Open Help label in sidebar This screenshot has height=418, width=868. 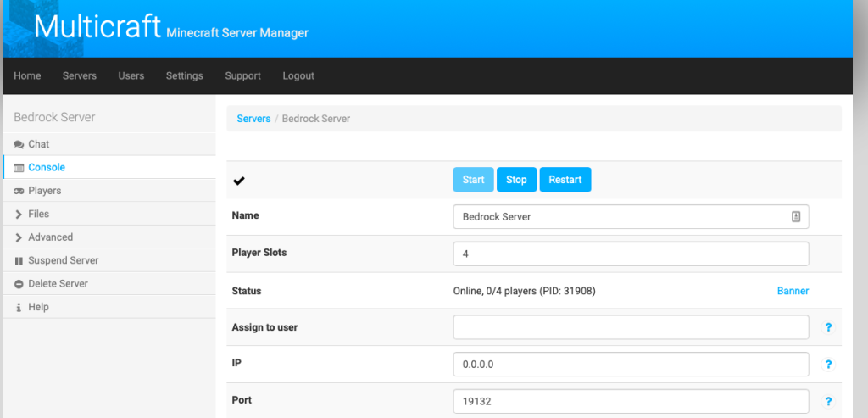[x=38, y=307]
